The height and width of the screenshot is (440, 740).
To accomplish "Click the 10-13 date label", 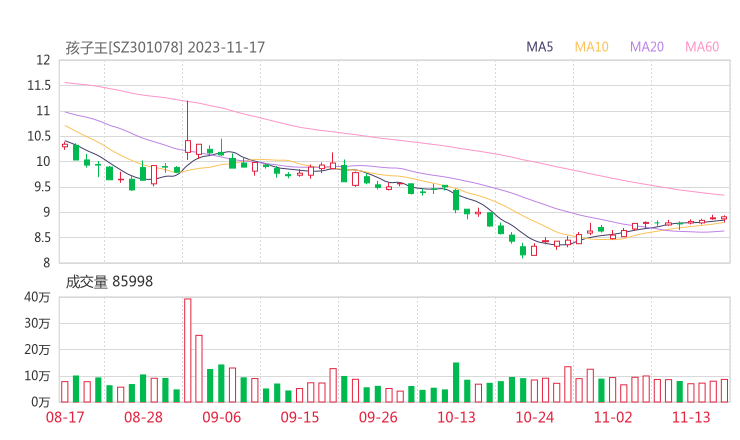I will [x=456, y=417].
